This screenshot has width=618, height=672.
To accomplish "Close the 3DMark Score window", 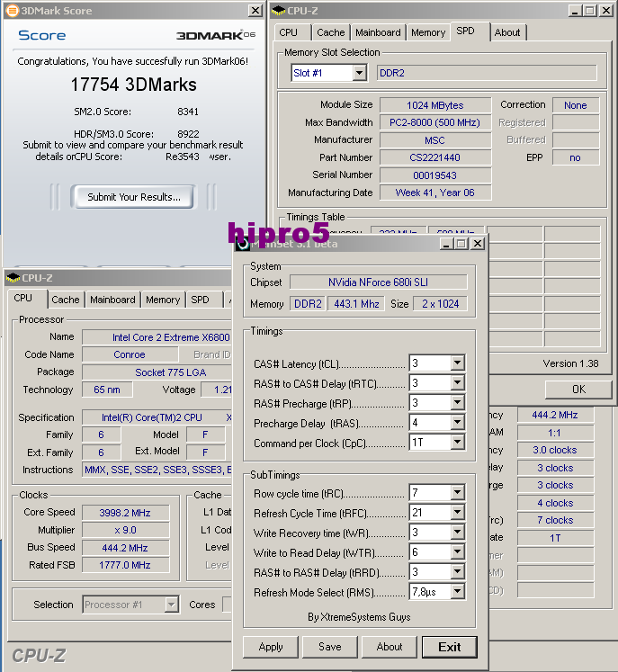I will click(x=255, y=10).
